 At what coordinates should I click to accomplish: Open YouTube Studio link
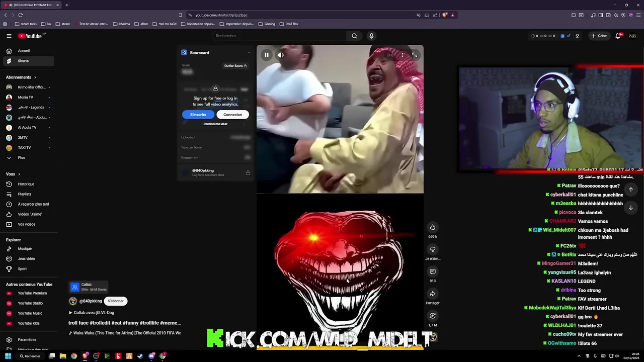pyautogui.click(x=28, y=303)
